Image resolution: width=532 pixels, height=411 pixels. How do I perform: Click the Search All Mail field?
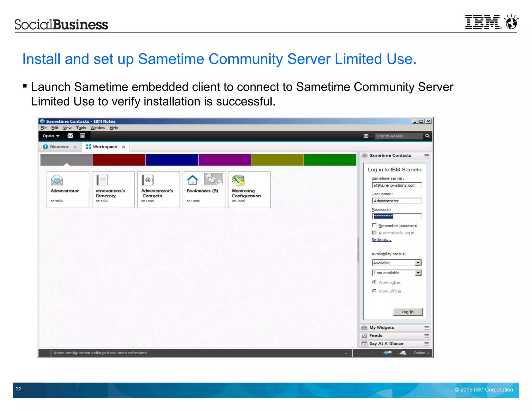pos(398,136)
